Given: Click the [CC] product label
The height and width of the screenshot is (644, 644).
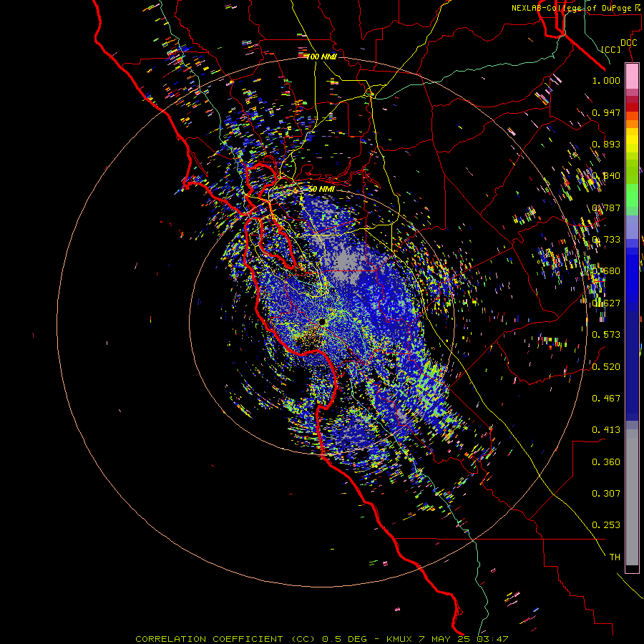Looking at the screenshot, I should coord(611,49).
